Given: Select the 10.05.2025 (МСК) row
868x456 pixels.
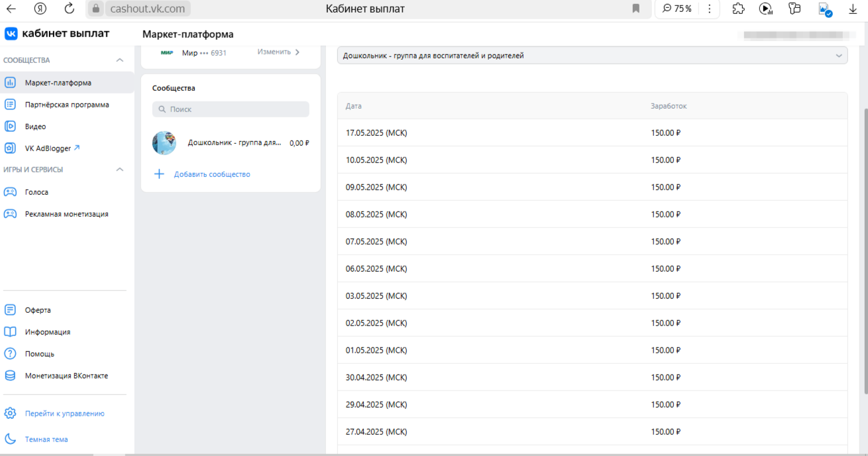Looking at the screenshot, I should (592, 160).
